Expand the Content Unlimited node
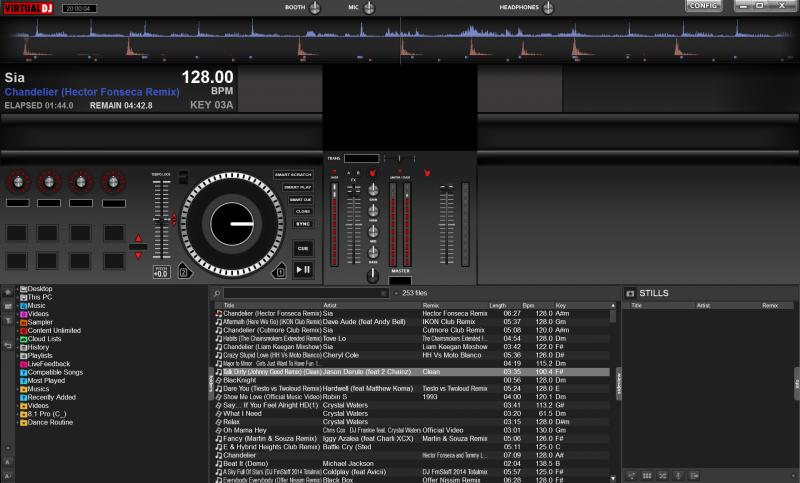800x483 pixels. (x=17, y=331)
